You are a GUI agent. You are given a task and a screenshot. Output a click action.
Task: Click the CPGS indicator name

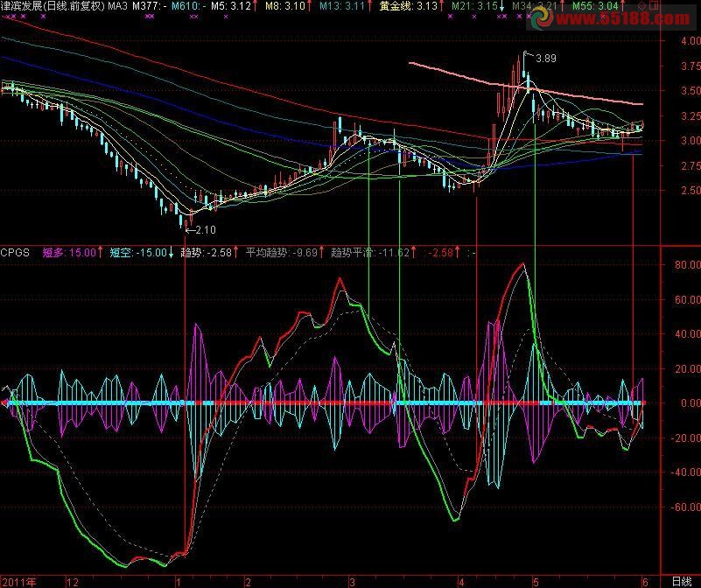16,252
